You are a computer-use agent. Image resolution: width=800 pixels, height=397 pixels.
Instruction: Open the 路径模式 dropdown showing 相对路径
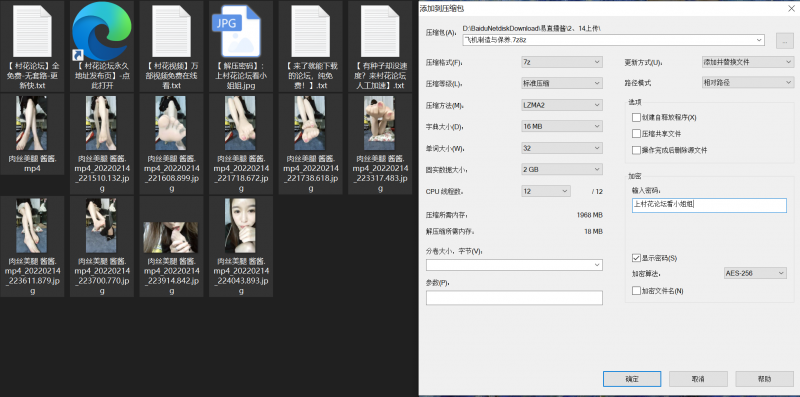(x=748, y=82)
